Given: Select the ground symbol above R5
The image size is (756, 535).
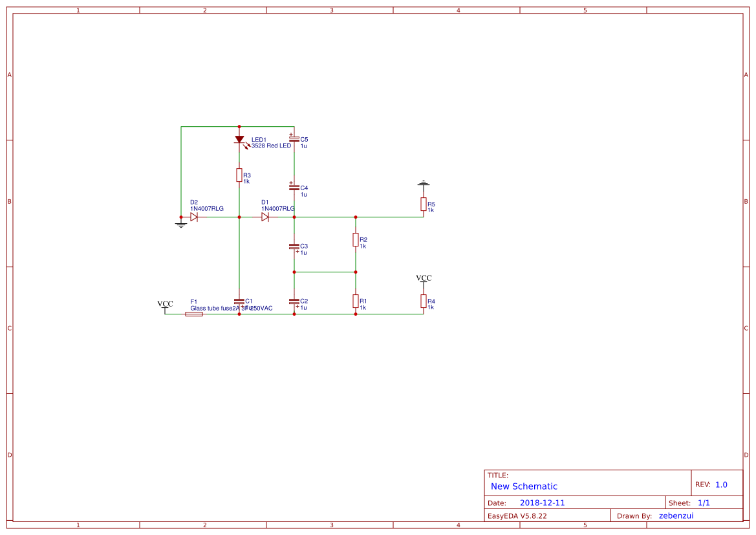Looking at the screenshot, I should pos(424,184).
